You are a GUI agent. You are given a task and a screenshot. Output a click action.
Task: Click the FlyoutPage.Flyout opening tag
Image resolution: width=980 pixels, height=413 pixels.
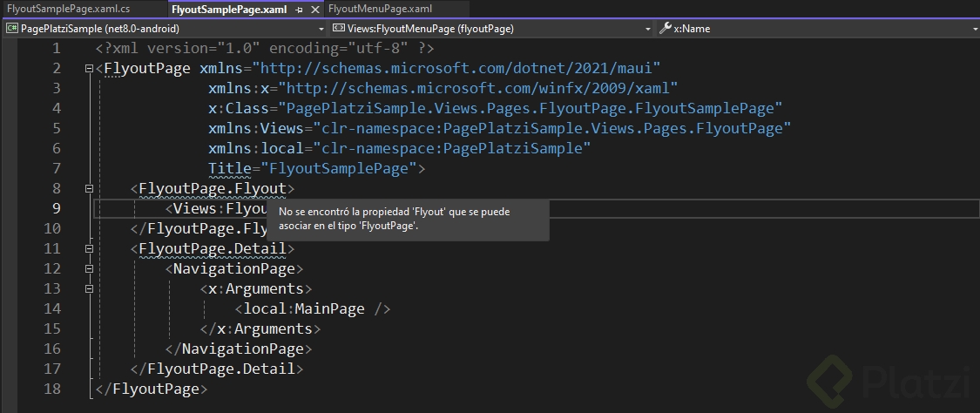(213, 189)
